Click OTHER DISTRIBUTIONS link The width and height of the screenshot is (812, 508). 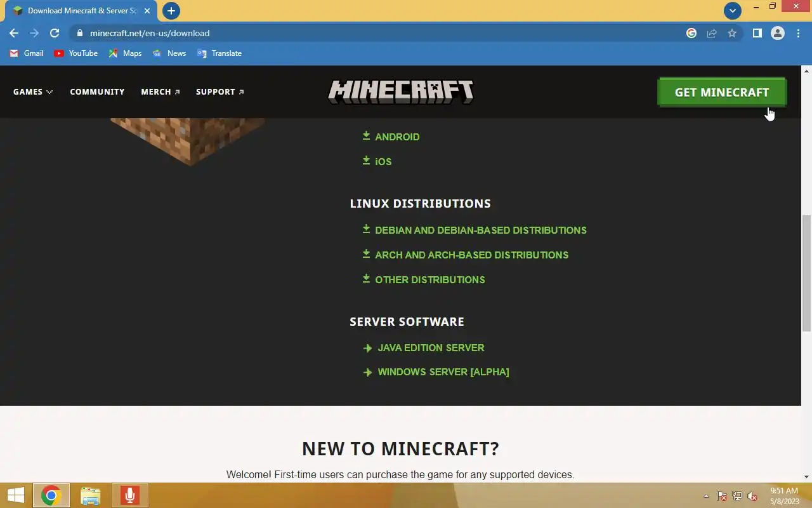point(430,279)
